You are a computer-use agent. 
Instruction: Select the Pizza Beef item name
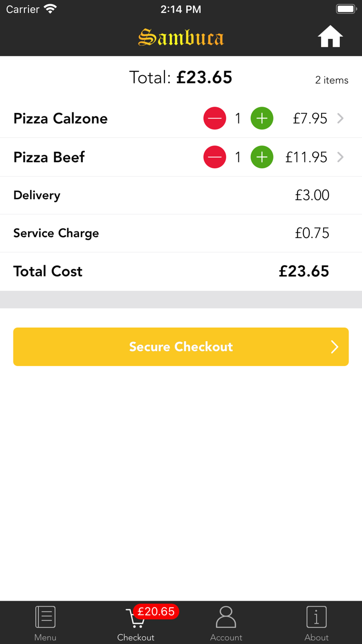click(49, 157)
